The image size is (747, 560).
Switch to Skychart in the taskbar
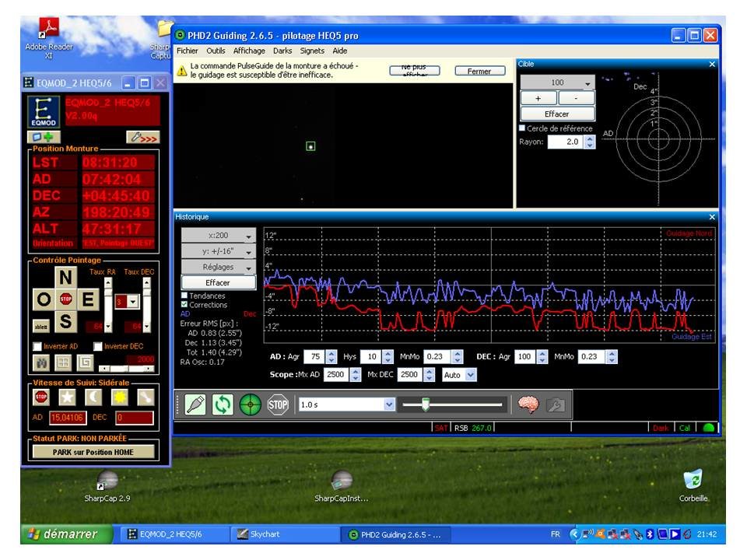[x=285, y=534]
